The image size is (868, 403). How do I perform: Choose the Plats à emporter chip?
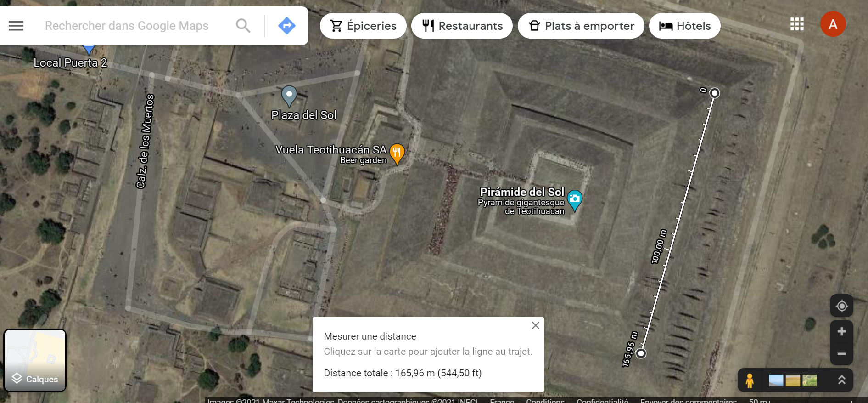[581, 26]
